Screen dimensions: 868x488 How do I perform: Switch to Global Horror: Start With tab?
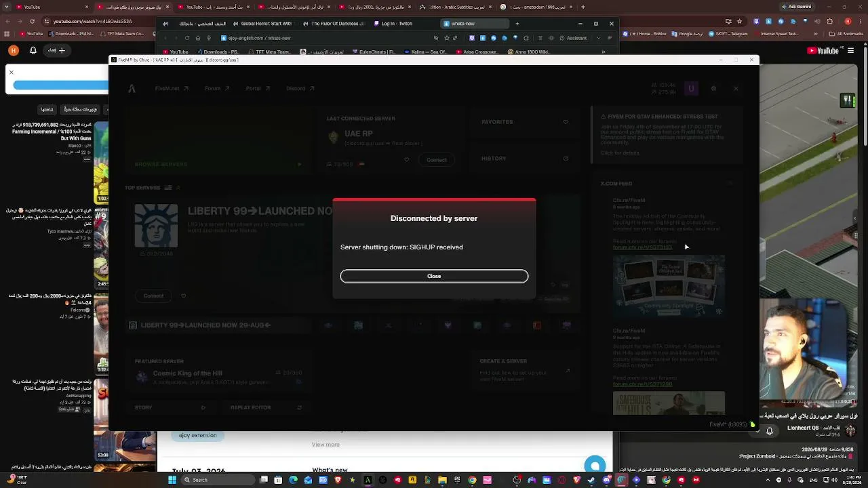pyautogui.click(x=263, y=24)
